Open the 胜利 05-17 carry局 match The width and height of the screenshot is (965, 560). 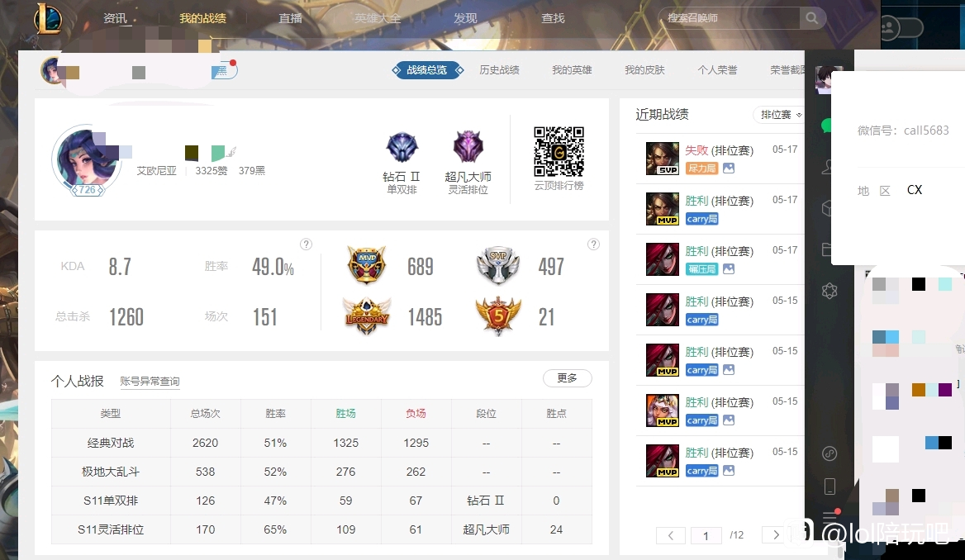pyautogui.click(x=720, y=209)
